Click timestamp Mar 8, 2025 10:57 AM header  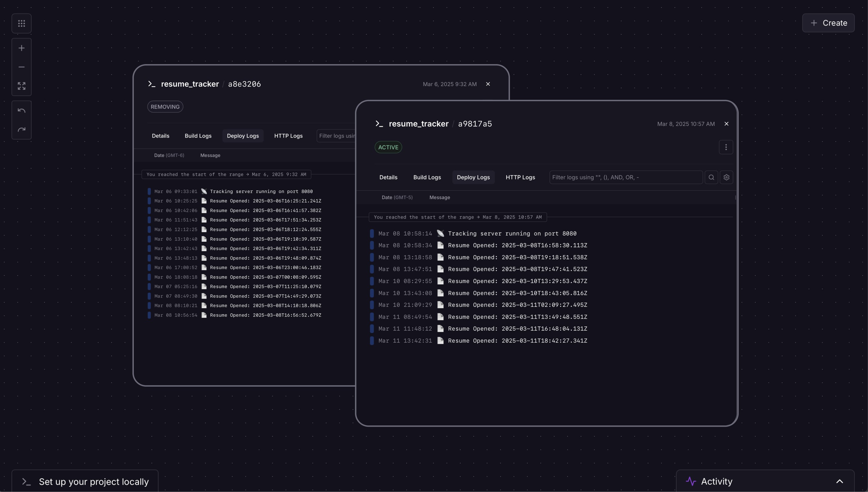[686, 124]
